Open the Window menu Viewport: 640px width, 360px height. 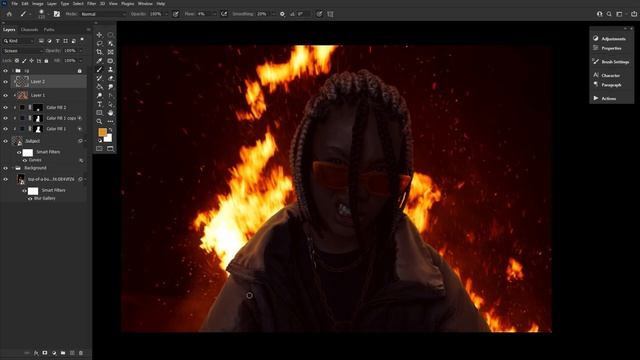(145, 4)
